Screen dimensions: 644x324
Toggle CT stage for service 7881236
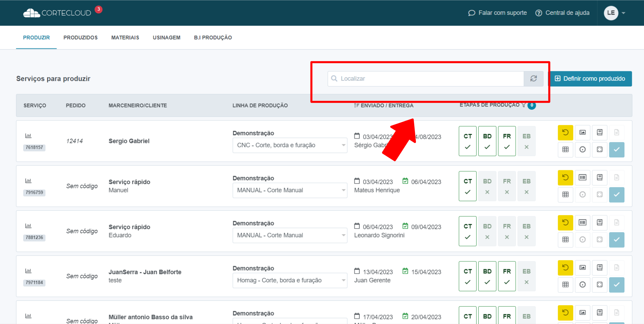[468, 231]
